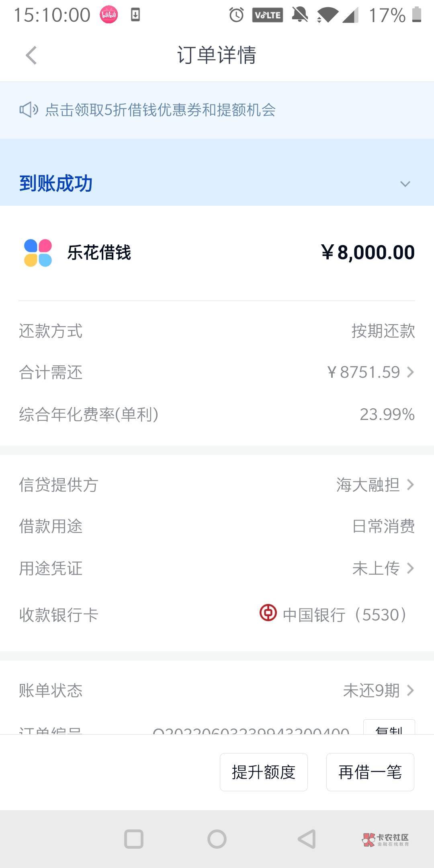The height and width of the screenshot is (868, 434).
Task: Open 信贷提供方 海大融担 details
Action: pyautogui.click(x=375, y=485)
